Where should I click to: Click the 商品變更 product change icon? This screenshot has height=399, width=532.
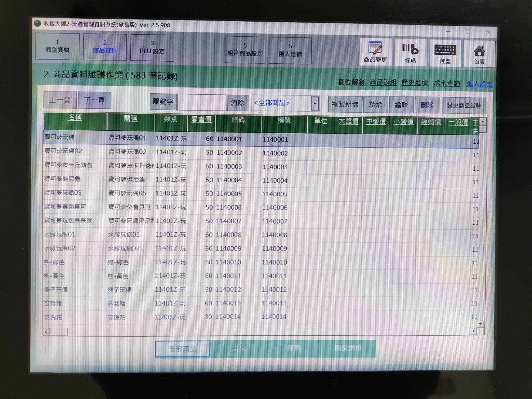coord(375,51)
